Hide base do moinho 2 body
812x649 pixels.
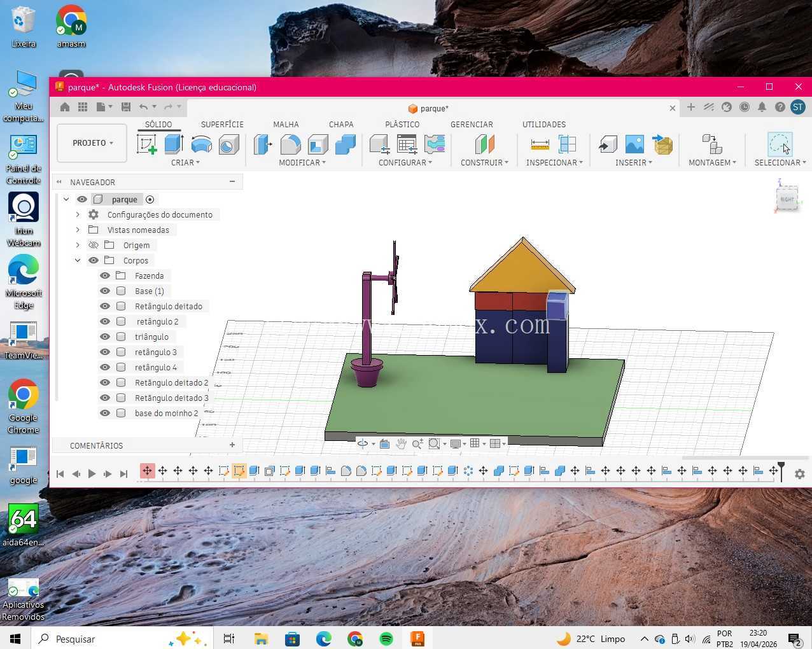click(x=105, y=413)
